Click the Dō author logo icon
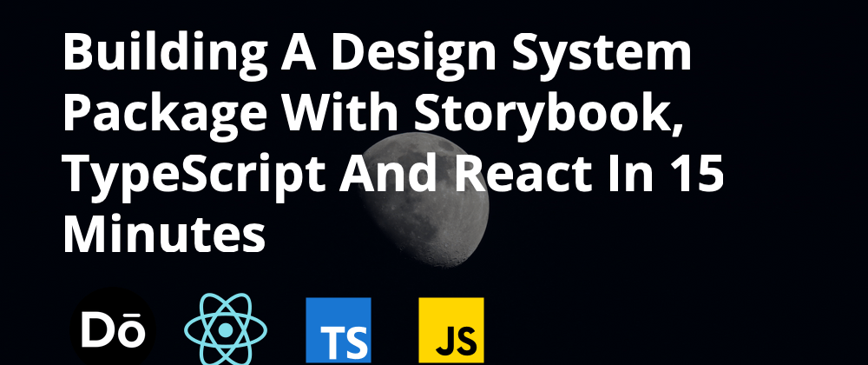The width and height of the screenshot is (868, 365). pyautogui.click(x=113, y=329)
